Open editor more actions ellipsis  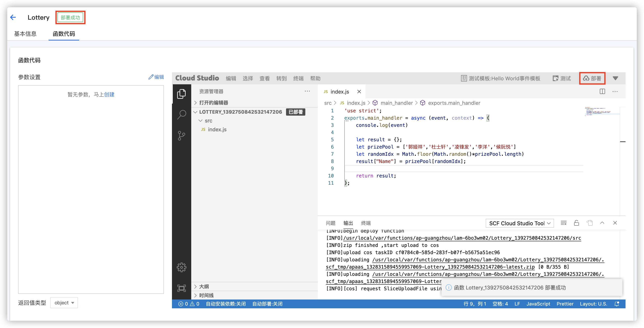[x=615, y=91]
